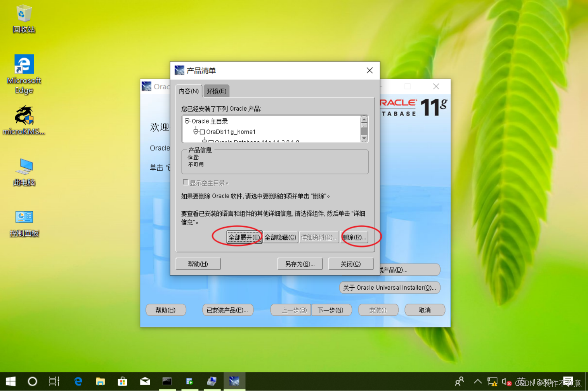Collapse the Oracle 主目录 tree node
This screenshot has width=588, height=391.
[187, 121]
